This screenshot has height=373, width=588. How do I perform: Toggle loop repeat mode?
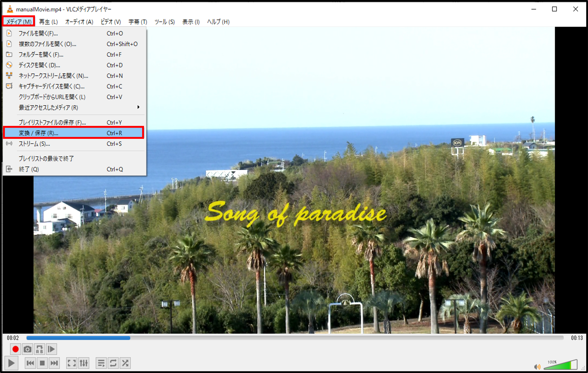113,363
